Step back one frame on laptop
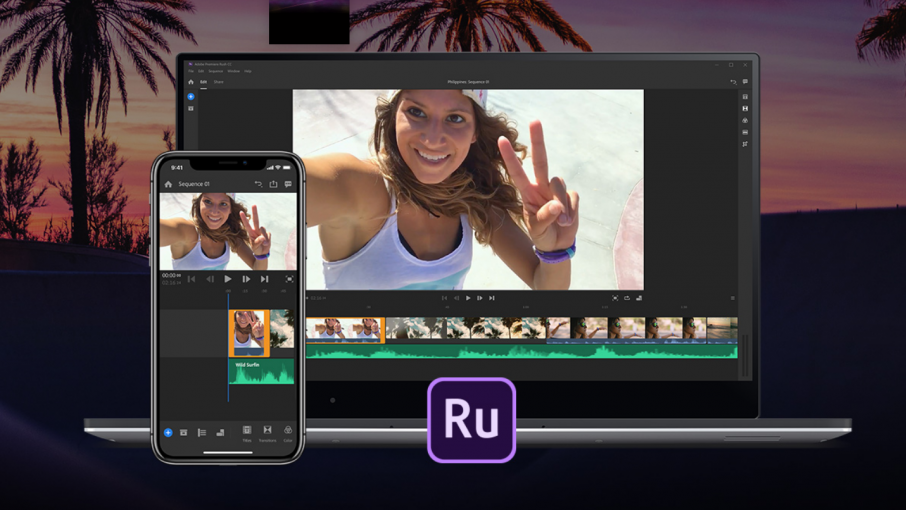The height and width of the screenshot is (510, 906). [456, 298]
